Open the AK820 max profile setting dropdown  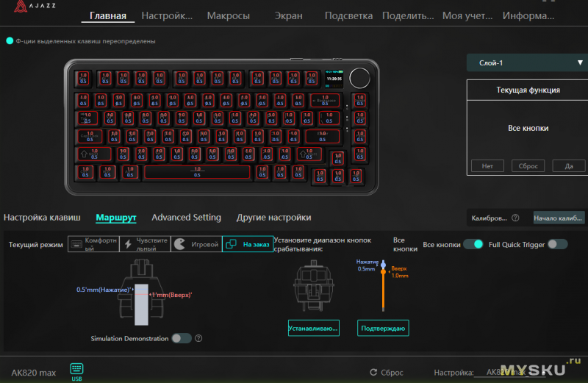510,372
